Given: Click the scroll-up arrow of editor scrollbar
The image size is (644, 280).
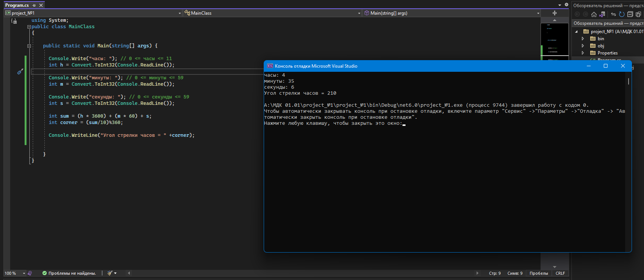Looking at the screenshot, I should (x=554, y=20).
